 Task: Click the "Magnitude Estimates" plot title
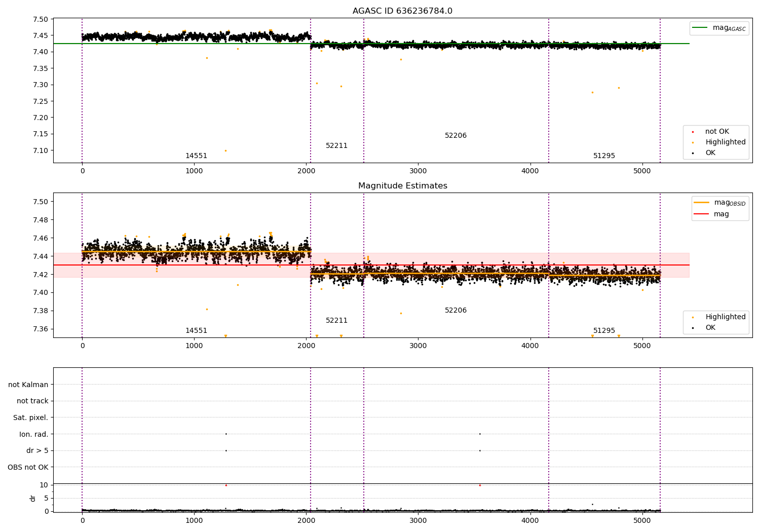click(402, 186)
